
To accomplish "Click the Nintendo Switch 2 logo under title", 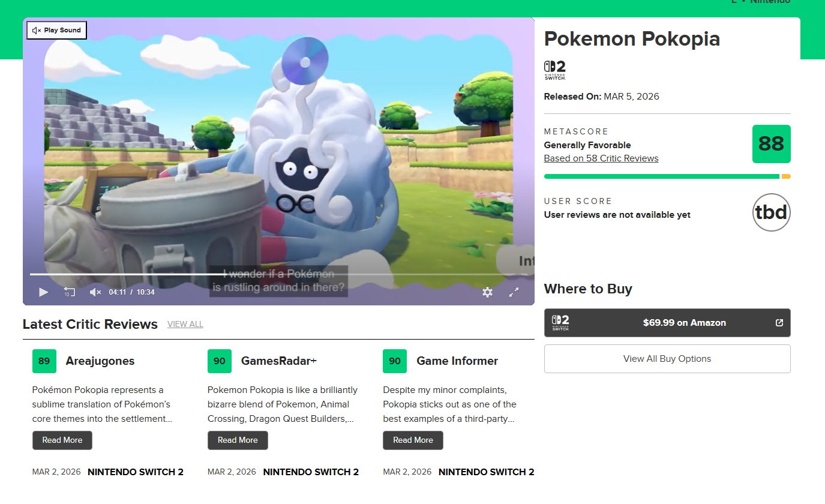I will 554,70.
